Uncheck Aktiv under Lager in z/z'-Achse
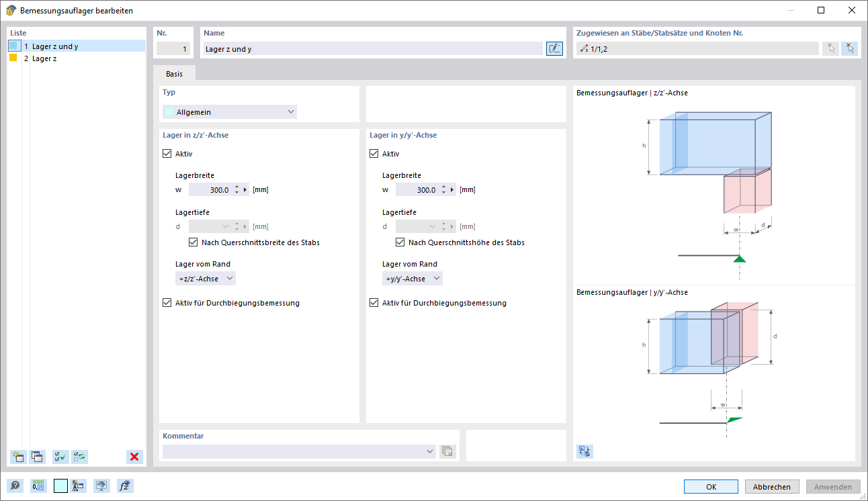The height and width of the screenshot is (501, 868). click(x=167, y=154)
